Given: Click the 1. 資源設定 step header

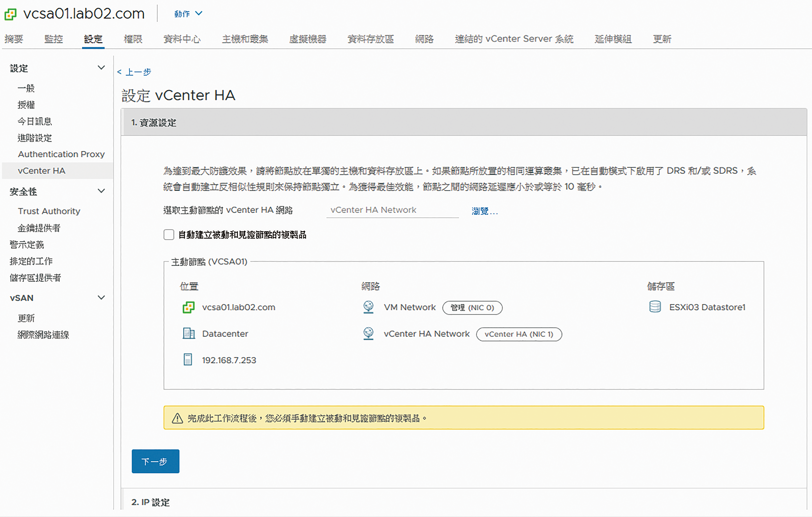Looking at the screenshot, I should pos(464,122).
